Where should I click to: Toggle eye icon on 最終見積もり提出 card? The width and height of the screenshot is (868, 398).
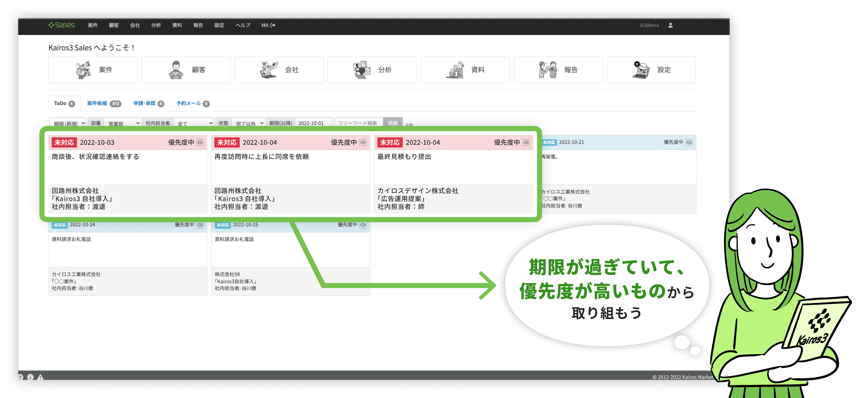526,143
